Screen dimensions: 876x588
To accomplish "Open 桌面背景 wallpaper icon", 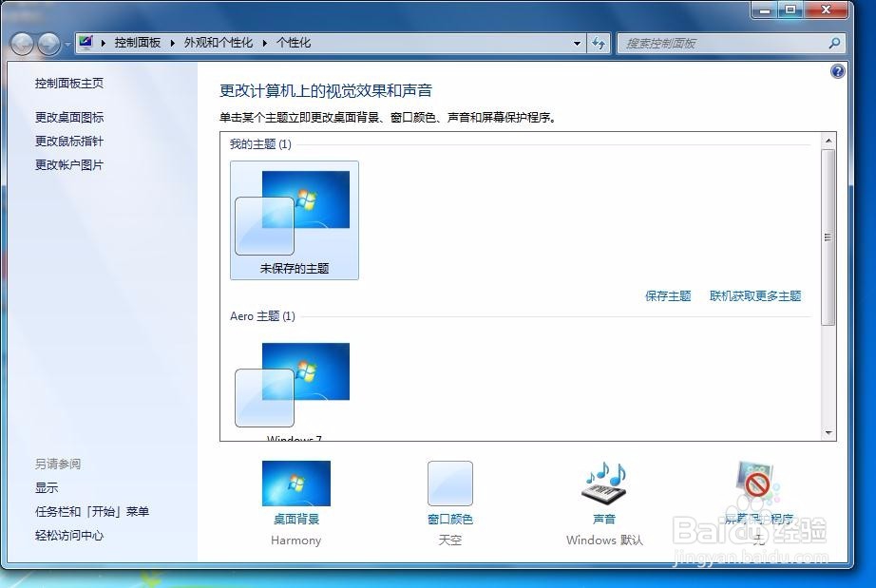I will (x=296, y=483).
